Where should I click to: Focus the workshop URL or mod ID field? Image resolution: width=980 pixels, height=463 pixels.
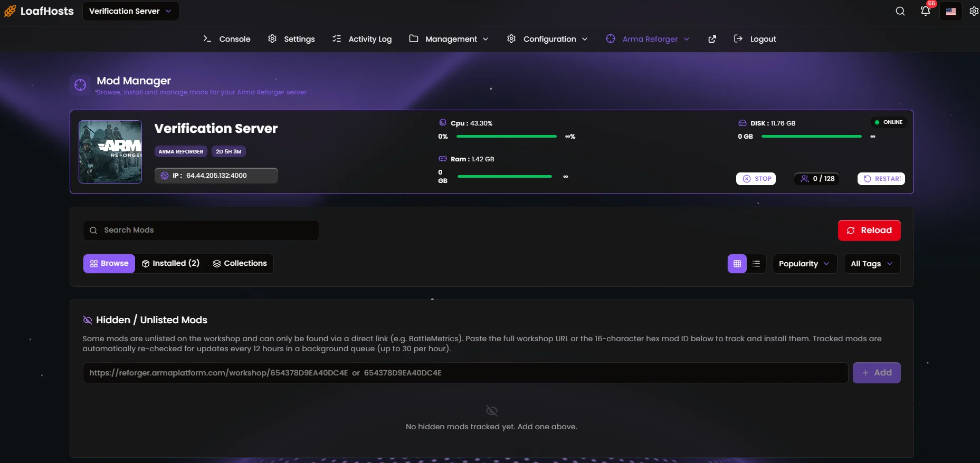[x=465, y=373]
